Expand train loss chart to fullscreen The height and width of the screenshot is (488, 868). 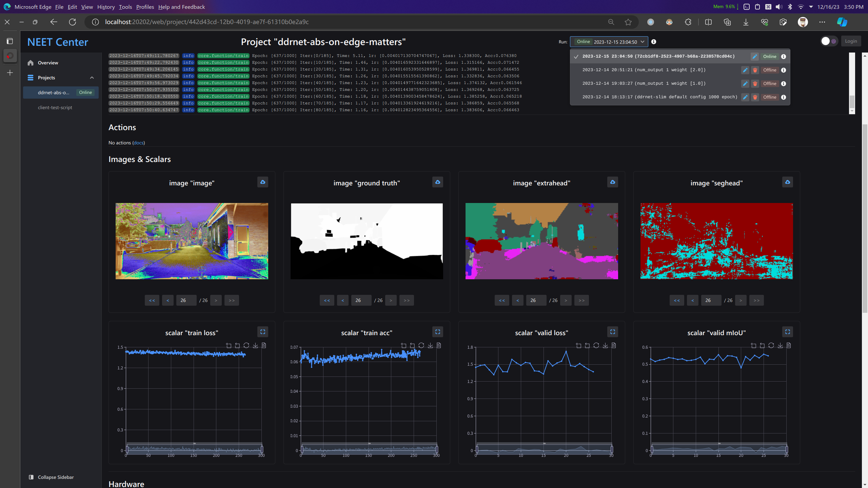tap(263, 332)
